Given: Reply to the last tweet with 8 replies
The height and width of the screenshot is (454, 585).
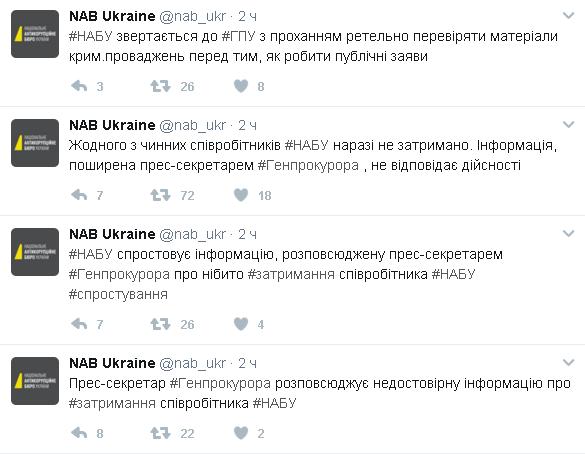Looking at the screenshot, I should pyautogui.click(x=79, y=433).
